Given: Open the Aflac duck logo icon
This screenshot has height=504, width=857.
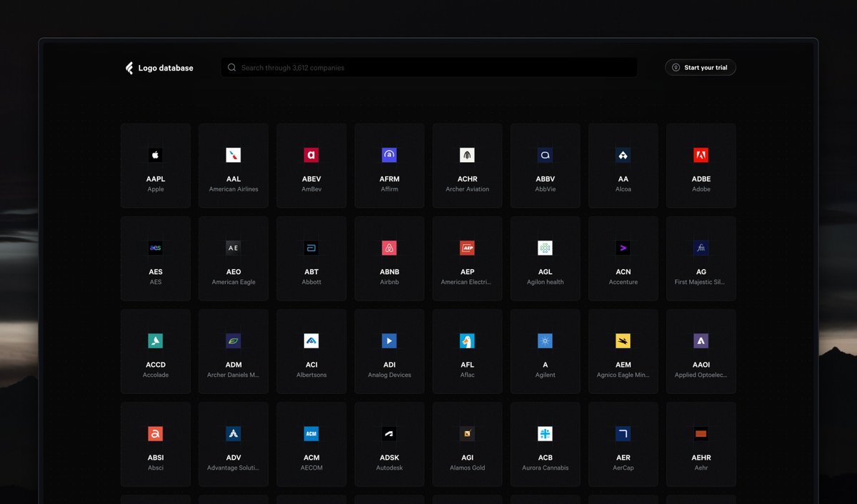Looking at the screenshot, I should tap(467, 341).
